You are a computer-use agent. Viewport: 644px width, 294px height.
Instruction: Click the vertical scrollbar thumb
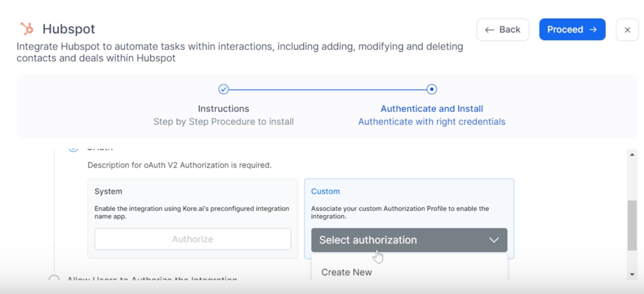click(x=632, y=225)
